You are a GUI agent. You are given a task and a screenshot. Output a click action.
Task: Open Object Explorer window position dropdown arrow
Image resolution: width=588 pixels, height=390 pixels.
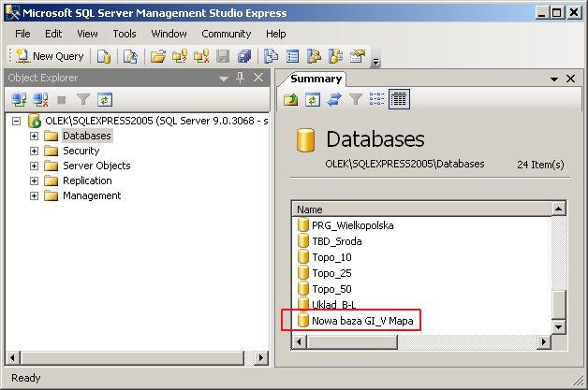coord(224,79)
